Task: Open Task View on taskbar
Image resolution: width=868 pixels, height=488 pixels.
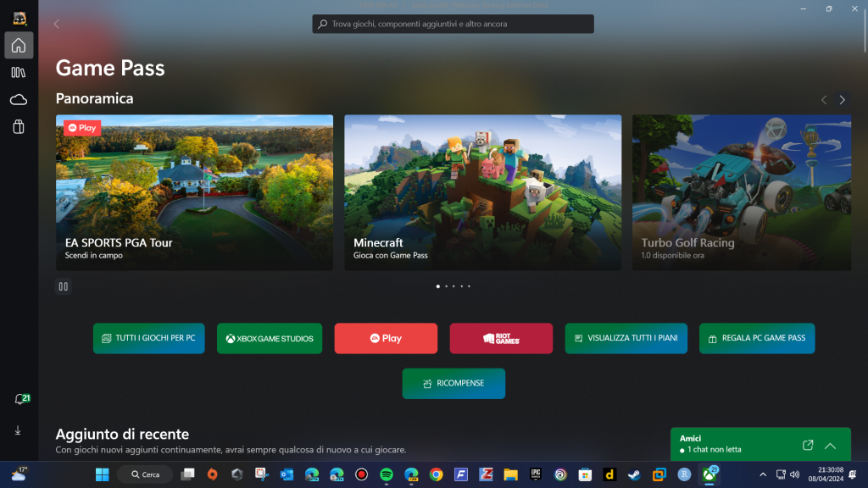Action: [x=187, y=474]
